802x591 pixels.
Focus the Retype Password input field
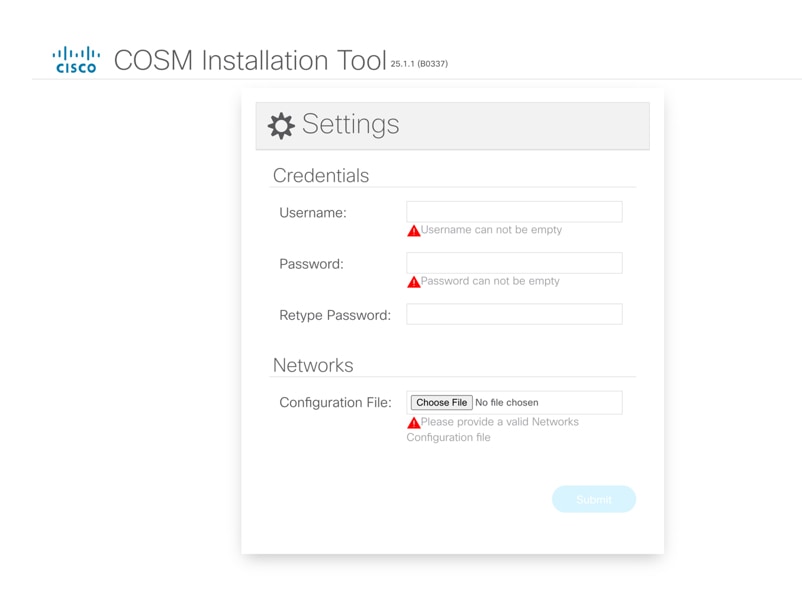click(x=514, y=314)
